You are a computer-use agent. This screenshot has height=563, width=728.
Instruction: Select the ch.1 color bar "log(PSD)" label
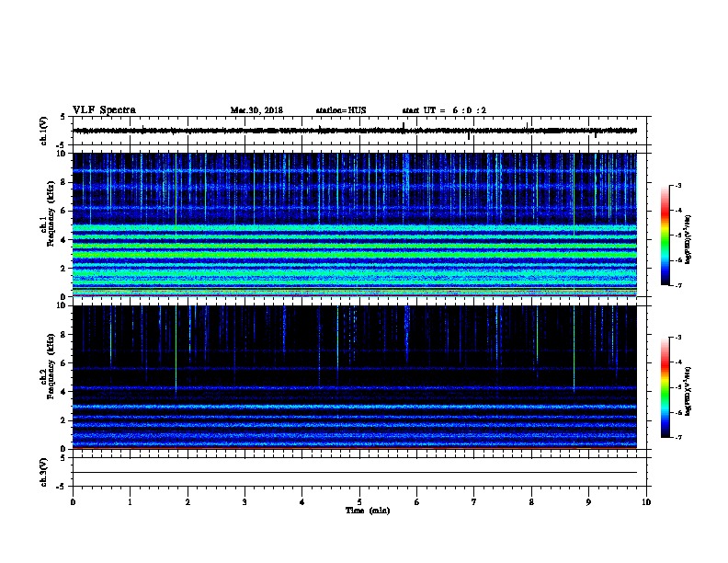(x=688, y=239)
